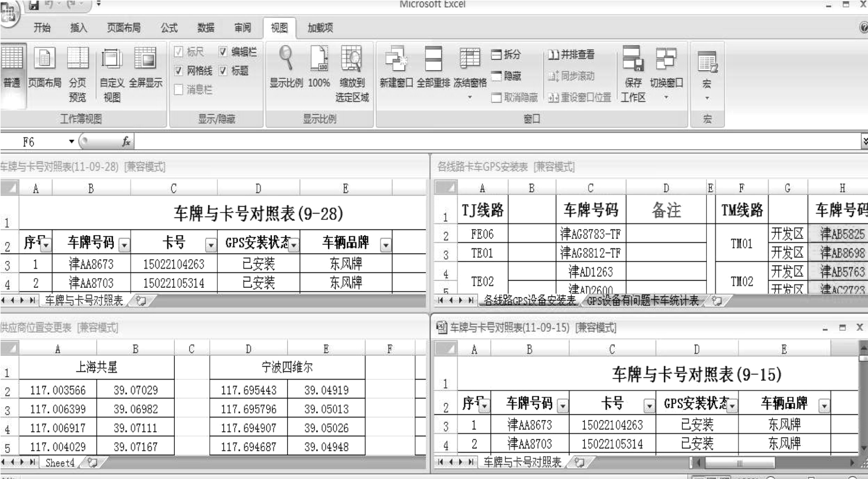Open 车牌号码 filter dropdown in the (9-15) sheet
Viewport: 868px width, 479px height.
pyautogui.click(x=563, y=405)
